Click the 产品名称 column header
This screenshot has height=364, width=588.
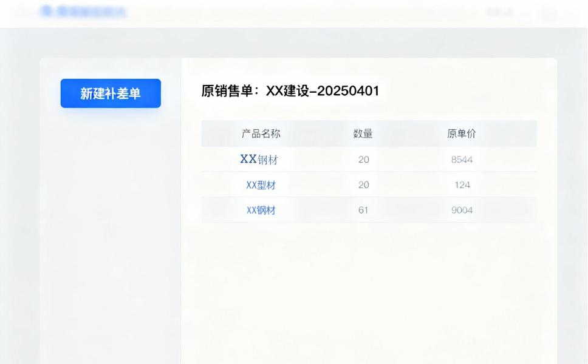point(261,133)
